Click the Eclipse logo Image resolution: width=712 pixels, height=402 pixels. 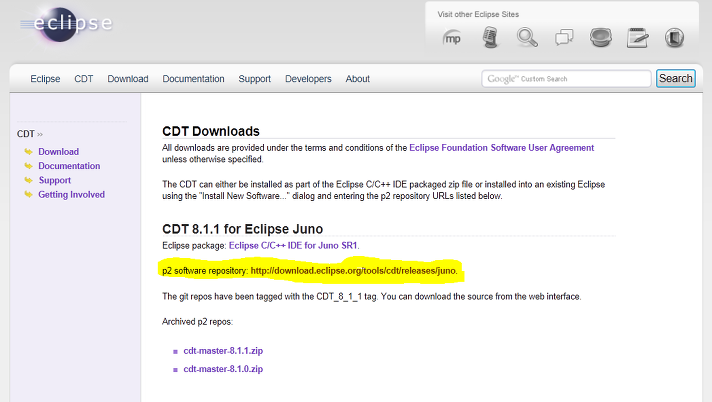67,24
